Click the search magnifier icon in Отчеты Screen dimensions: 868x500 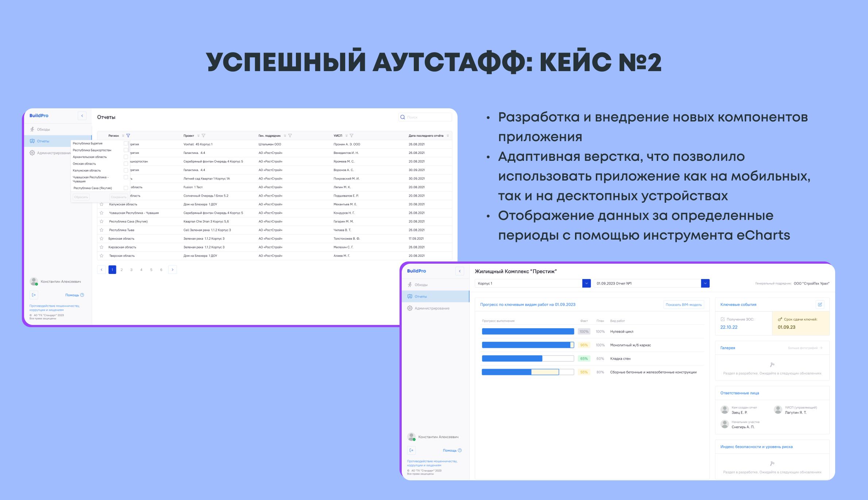[x=403, y=117]
